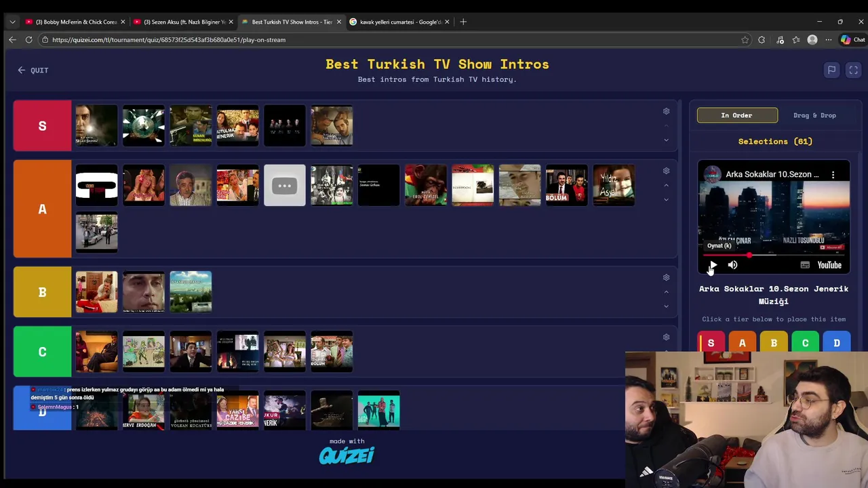Select the In Order mode

[737, 115]
